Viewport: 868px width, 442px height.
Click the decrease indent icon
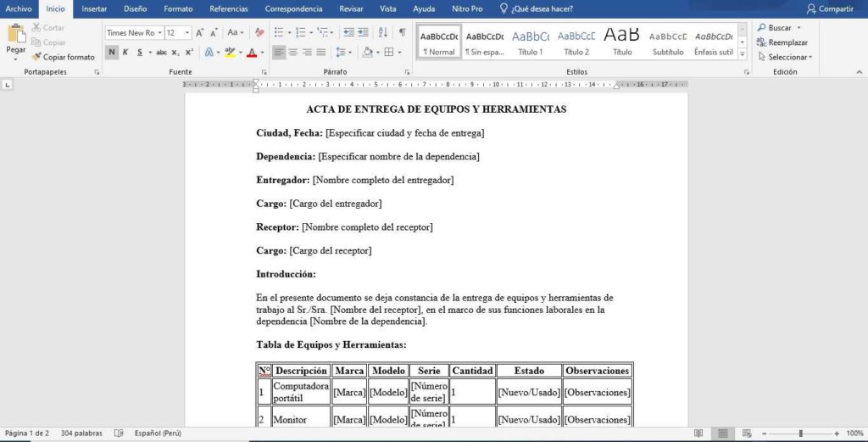348,33
